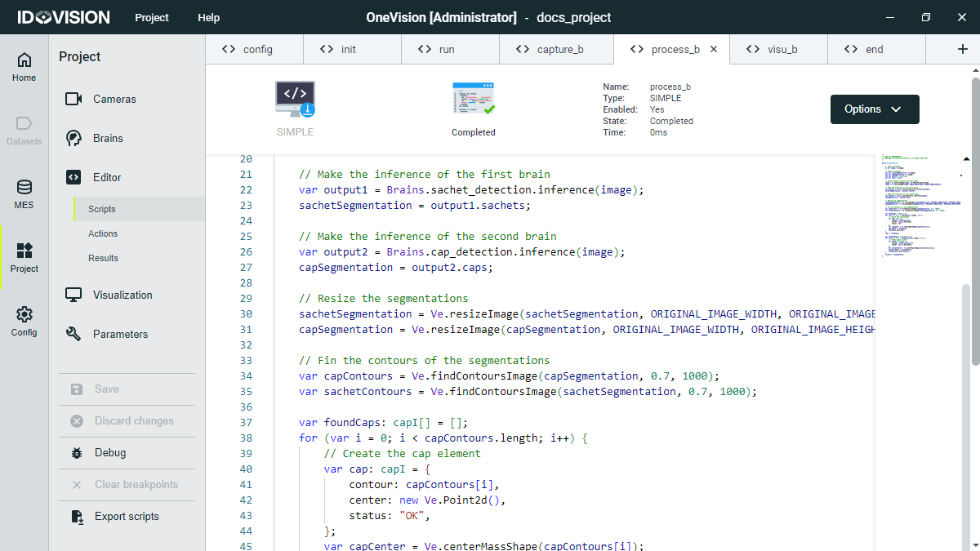Add a new script tab with plus
This screenshot has height=551, width=980.
pos(962,49)
